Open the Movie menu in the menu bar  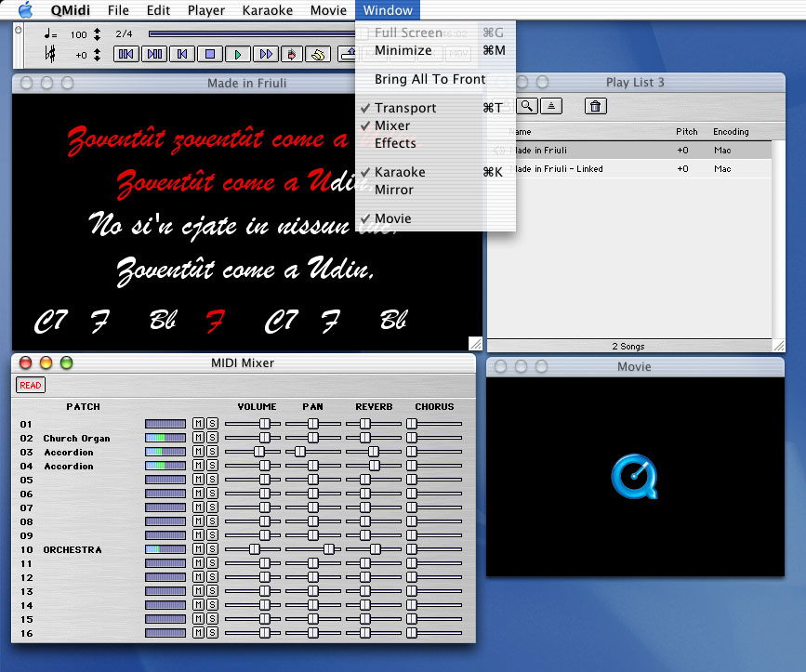tap(328, 10)
